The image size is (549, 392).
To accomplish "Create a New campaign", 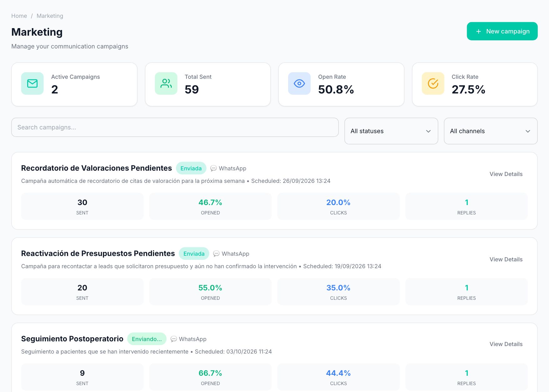I will click(502, 31).
